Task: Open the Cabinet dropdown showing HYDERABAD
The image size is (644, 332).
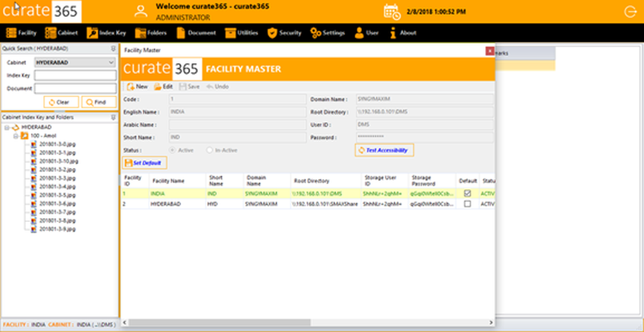Action: [x=75, y=62]
